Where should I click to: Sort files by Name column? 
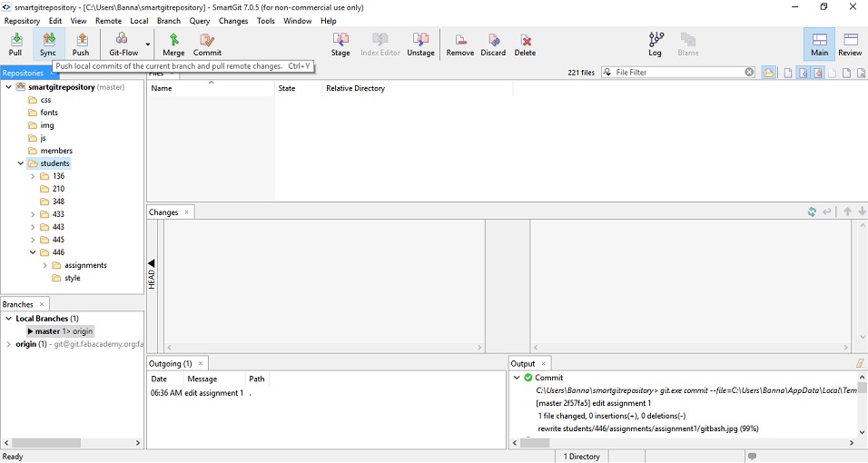click(x=211, y=88)
